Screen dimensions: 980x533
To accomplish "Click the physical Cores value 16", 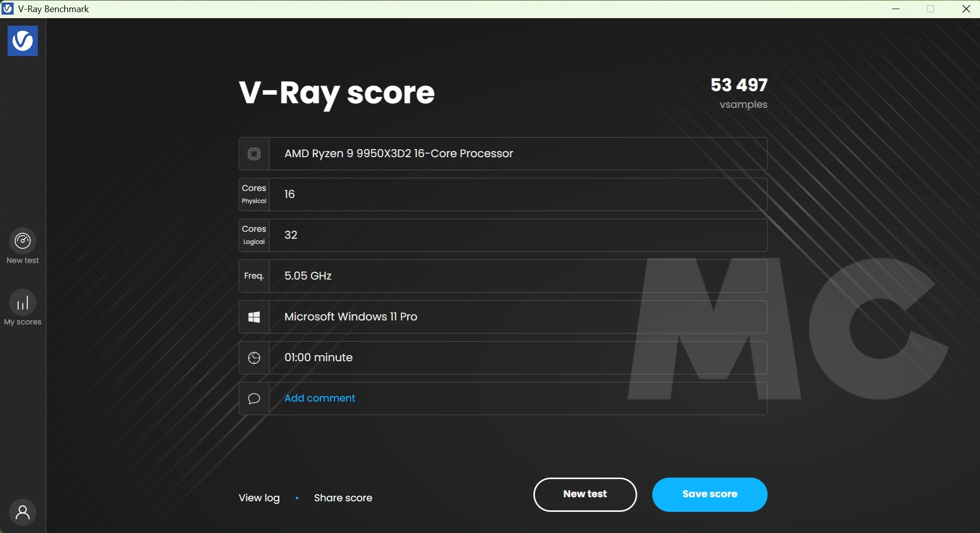I will 289,194.
